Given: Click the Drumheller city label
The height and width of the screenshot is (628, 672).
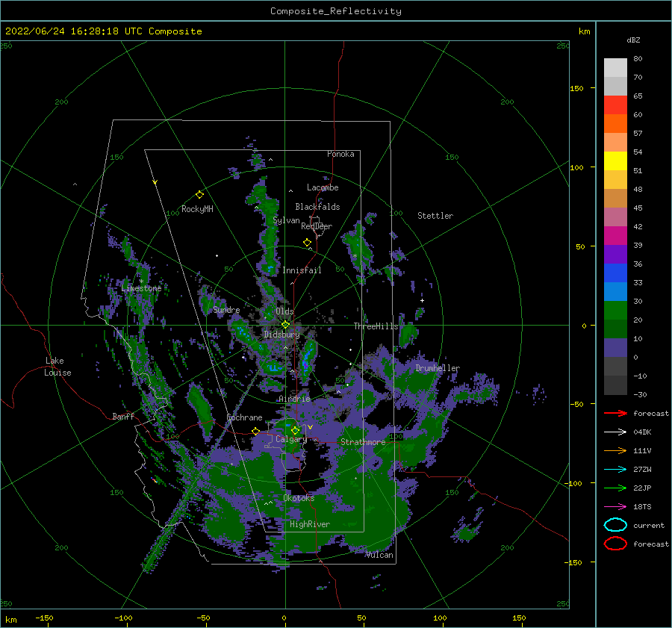Looking at the screenshot, I should point(438,368).
